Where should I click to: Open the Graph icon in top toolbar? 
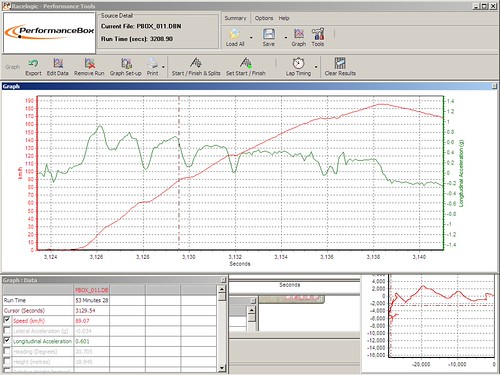(x=299, y=34)
